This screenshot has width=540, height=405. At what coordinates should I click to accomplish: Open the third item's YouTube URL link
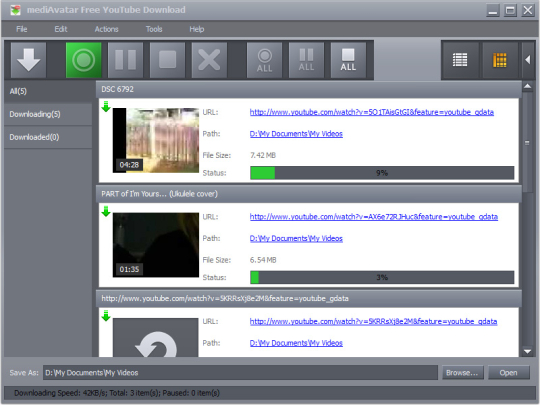[373, 321]
